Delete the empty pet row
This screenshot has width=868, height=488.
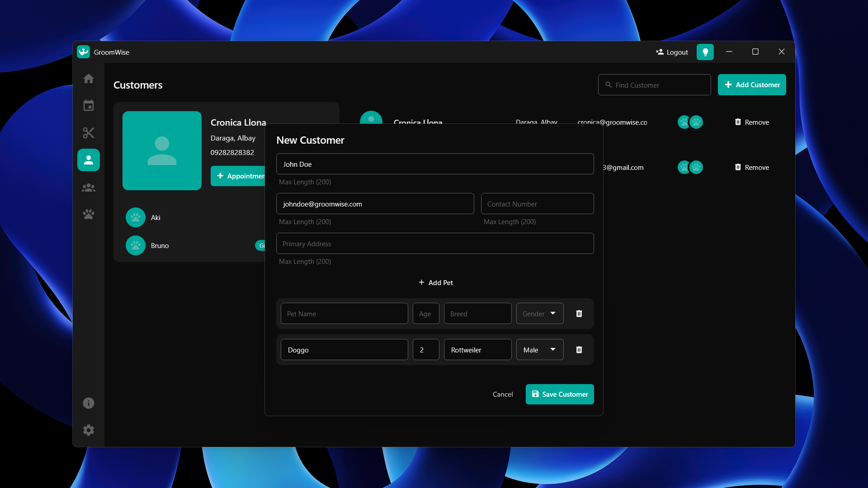[x=579, y=314]
